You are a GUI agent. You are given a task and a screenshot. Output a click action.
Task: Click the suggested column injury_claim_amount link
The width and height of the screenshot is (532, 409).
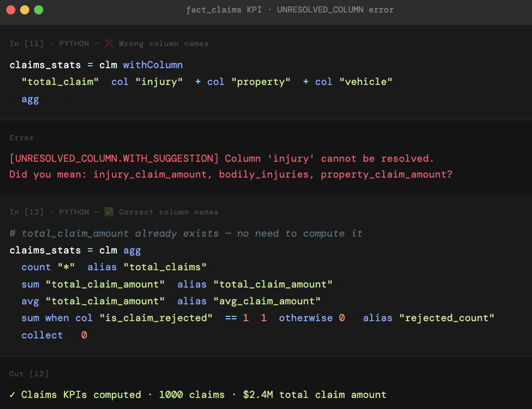point(150,174)
